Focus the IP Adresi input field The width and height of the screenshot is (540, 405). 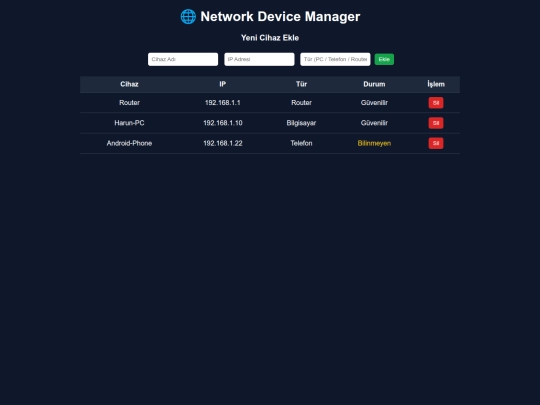[259, 59]
